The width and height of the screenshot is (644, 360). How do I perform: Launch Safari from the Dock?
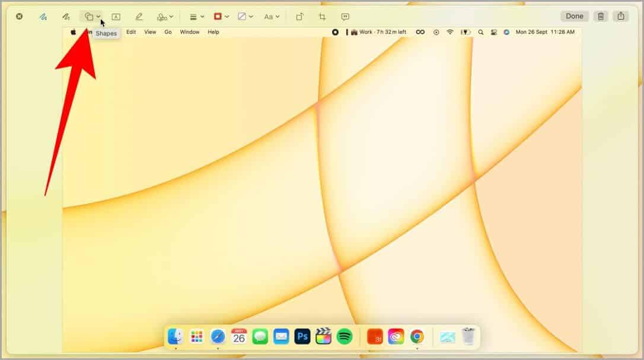coord(218,337)
